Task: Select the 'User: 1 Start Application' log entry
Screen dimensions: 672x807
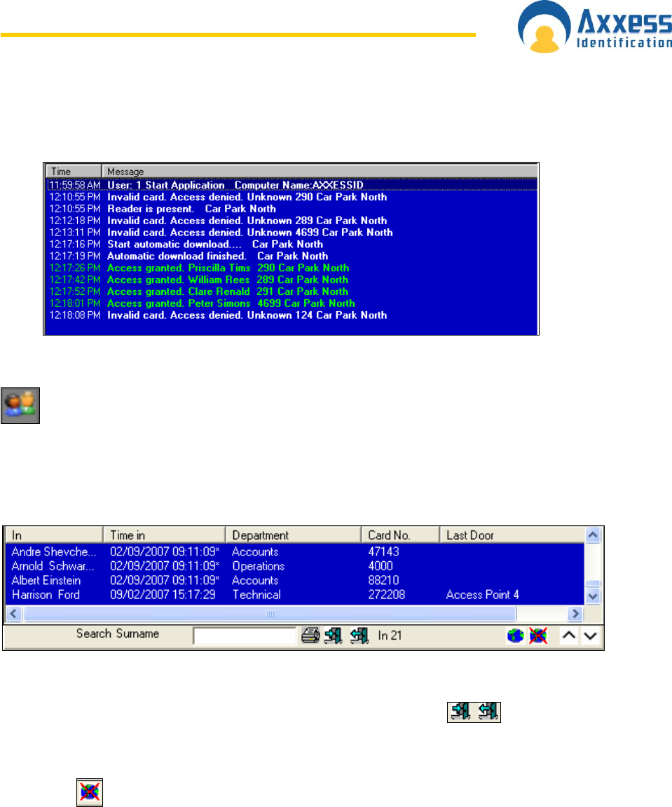Action: [x=292, y=185]
